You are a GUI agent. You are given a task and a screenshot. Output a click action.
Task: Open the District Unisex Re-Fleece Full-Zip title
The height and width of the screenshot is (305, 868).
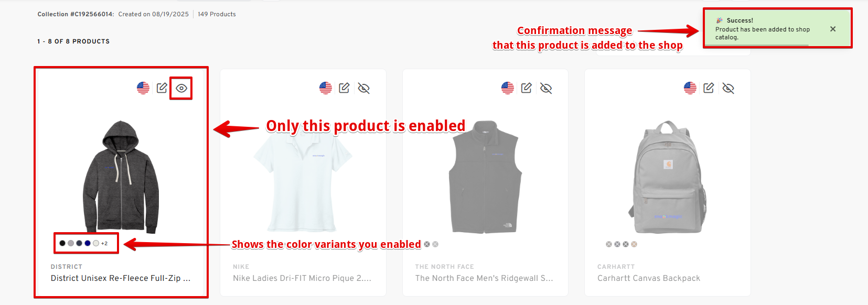coord(120,278)
